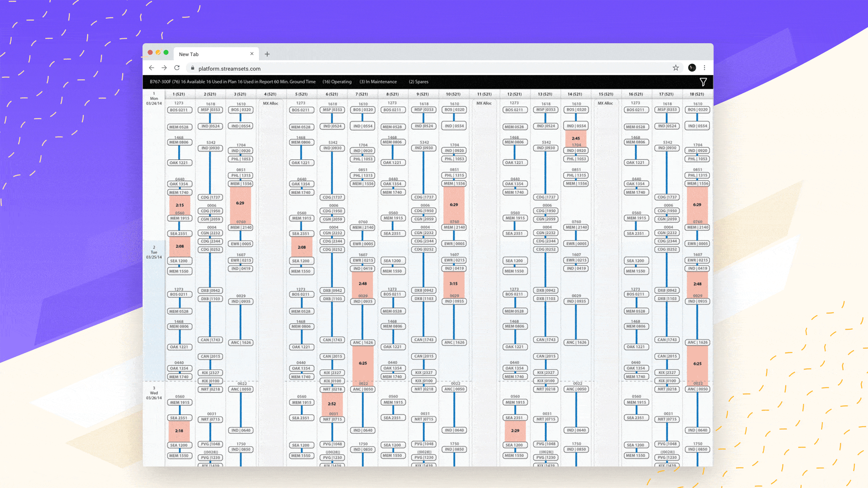Image resolution: width=868 pixels, height=488 pixels.
Task: Bookmark page with the star icon
Action: pyautogui.click(x=675, y=68)
